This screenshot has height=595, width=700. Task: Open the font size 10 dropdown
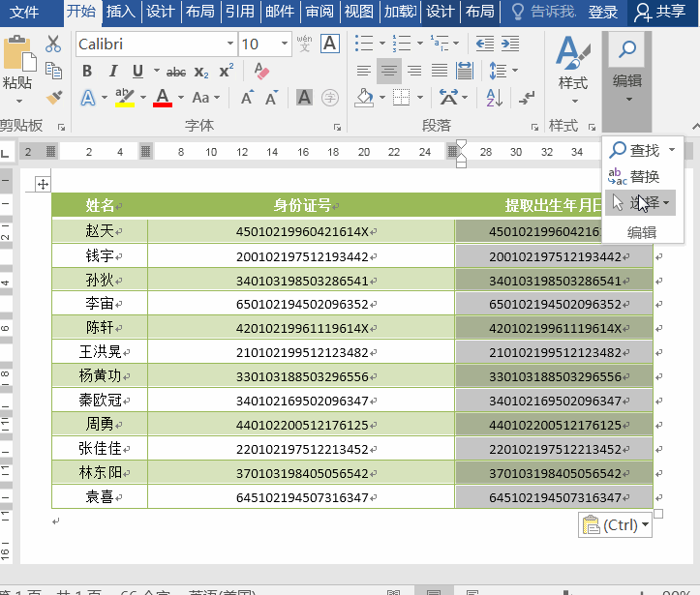tap(285, 44)
